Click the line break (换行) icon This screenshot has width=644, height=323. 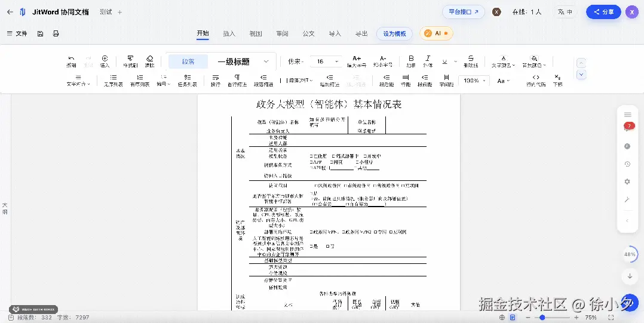[216, 81]
